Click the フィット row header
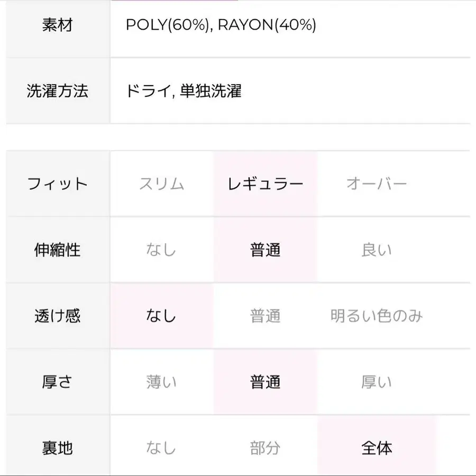Screen dimensions: 476x476 (x=57, y=184)
